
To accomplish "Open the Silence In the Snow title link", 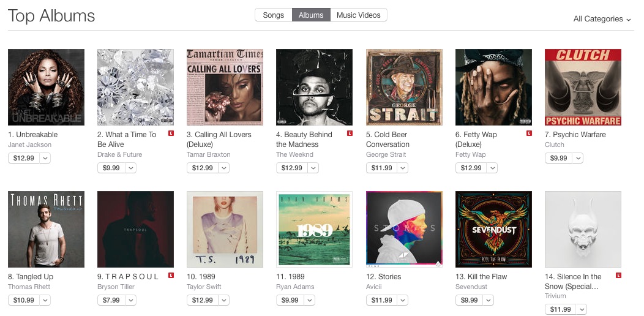I will tap(573, 282).
